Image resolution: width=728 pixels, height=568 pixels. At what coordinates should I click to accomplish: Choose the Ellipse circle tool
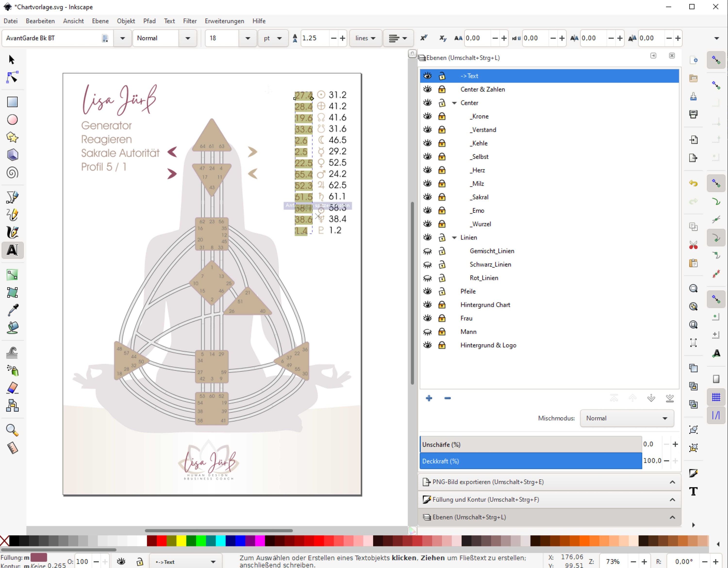pyautogui.click(x=12, y=120)
